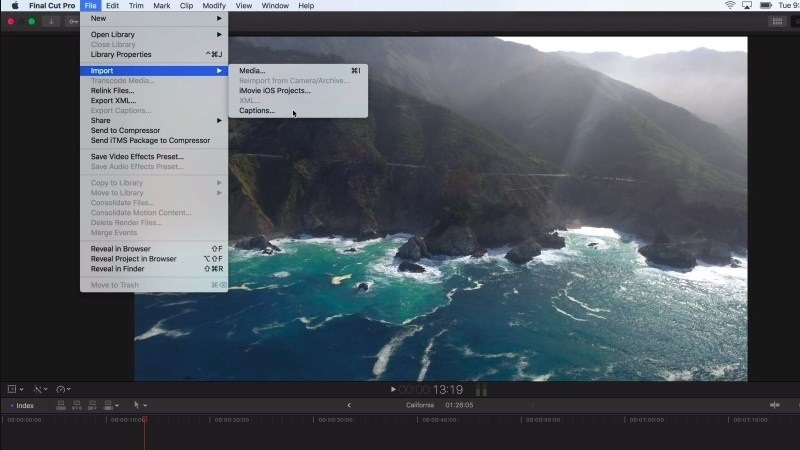
Task: Click the browser layout icon at top right
Action: tap(777, 21)
